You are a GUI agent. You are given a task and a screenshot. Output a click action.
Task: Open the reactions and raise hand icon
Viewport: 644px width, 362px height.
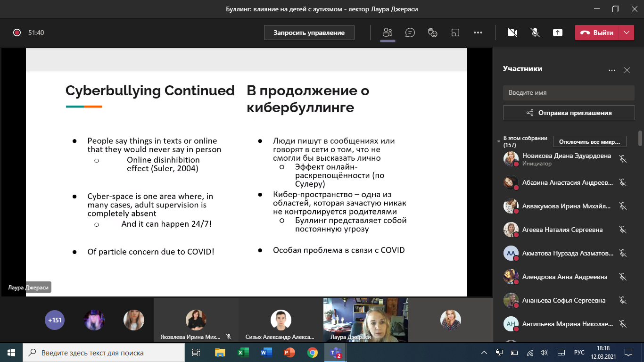pos(432,33)
